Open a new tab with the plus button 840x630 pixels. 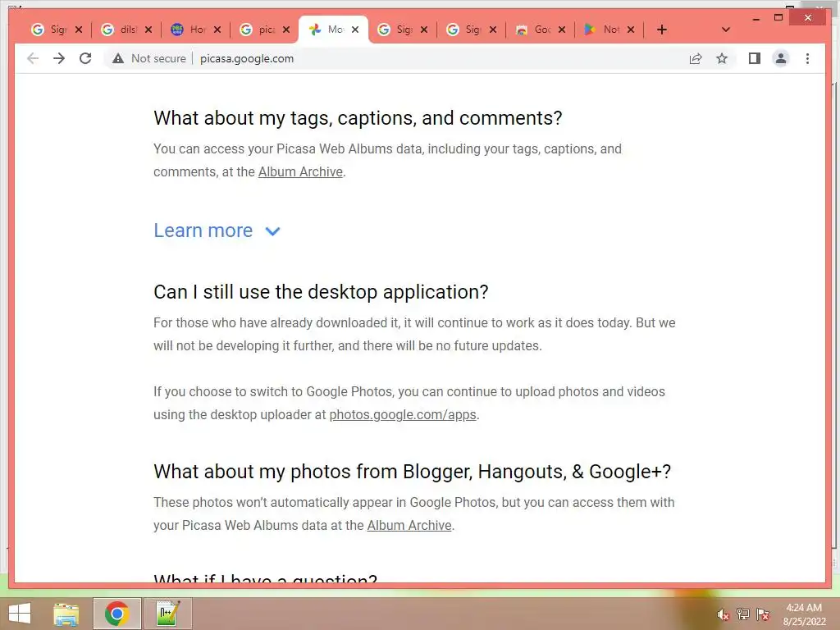point(662,30)
